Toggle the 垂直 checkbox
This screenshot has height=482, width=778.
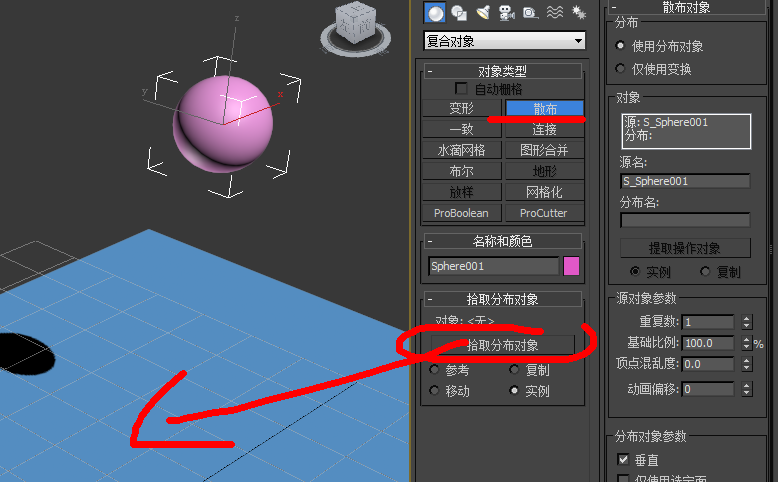click(623, 460)
